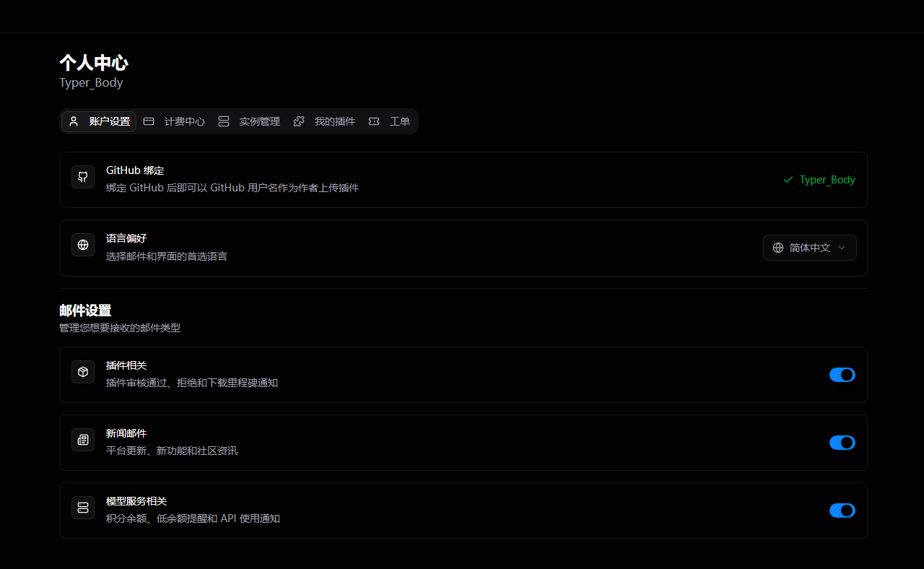924x569 pixels.
Task: Disable the 新闻邮件 switch
Action: (x=842, y=443)
